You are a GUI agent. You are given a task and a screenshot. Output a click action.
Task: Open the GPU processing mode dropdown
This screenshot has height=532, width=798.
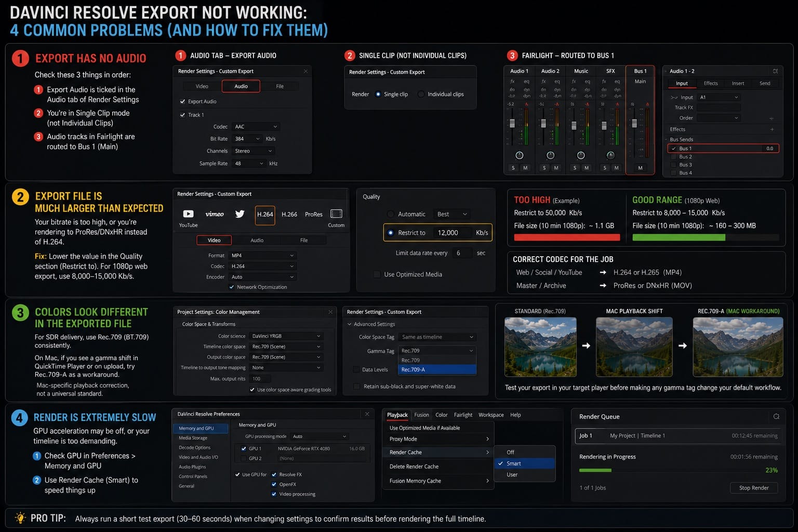(319, 436)
